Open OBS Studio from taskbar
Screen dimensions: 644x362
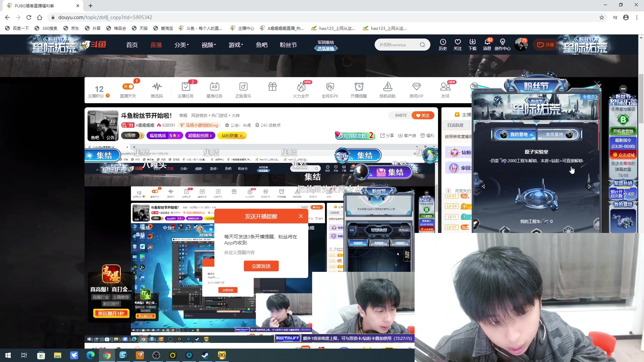(x=156, y=355)
